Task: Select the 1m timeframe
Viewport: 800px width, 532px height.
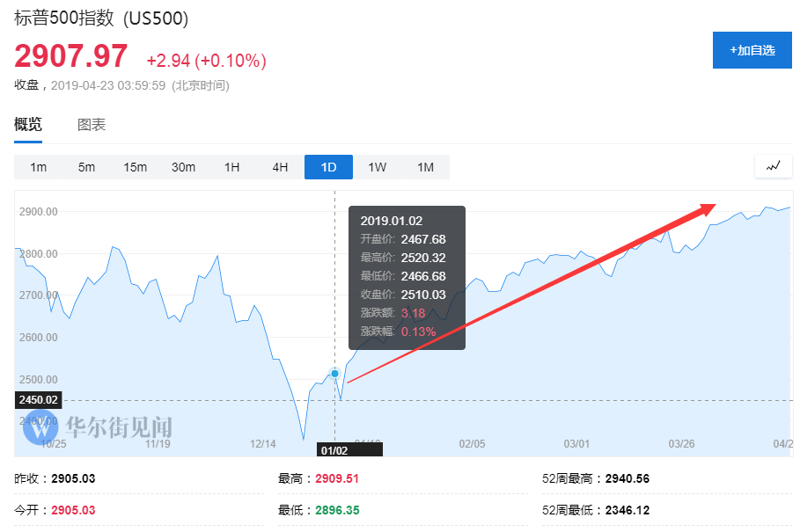Action: pos(39,167)
